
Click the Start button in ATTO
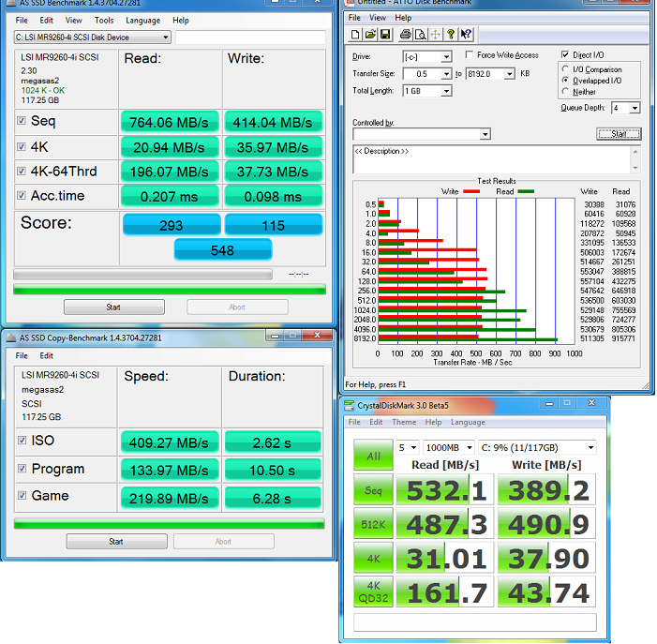tap(619, 134)
